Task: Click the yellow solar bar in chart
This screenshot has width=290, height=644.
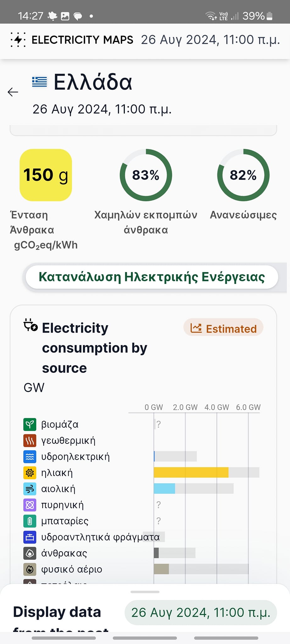Action: 191,473
